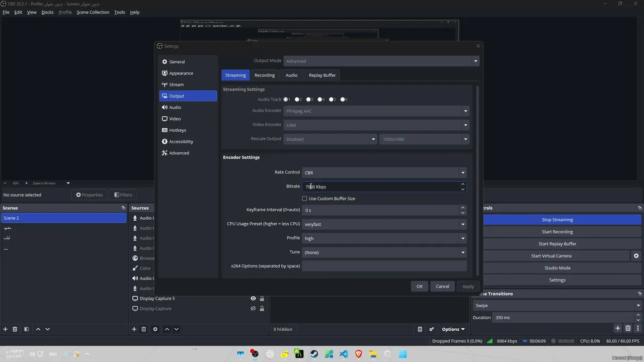
Task: Toggle vertical layout icon in audio mixer
Action: click(420, 329)
